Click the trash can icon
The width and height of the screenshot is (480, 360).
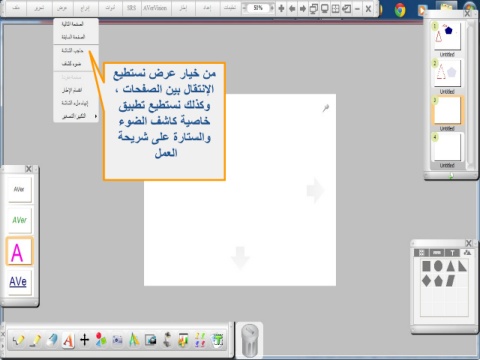[250, 341]
